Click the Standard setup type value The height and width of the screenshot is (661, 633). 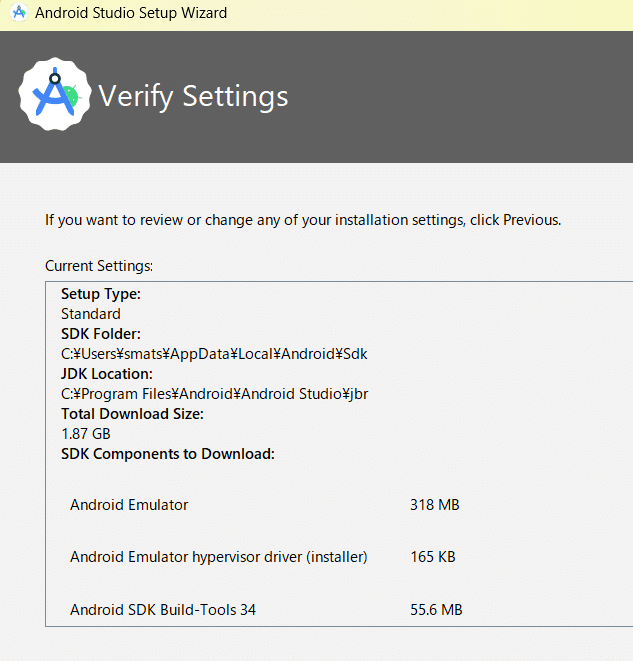pos(91,314)
